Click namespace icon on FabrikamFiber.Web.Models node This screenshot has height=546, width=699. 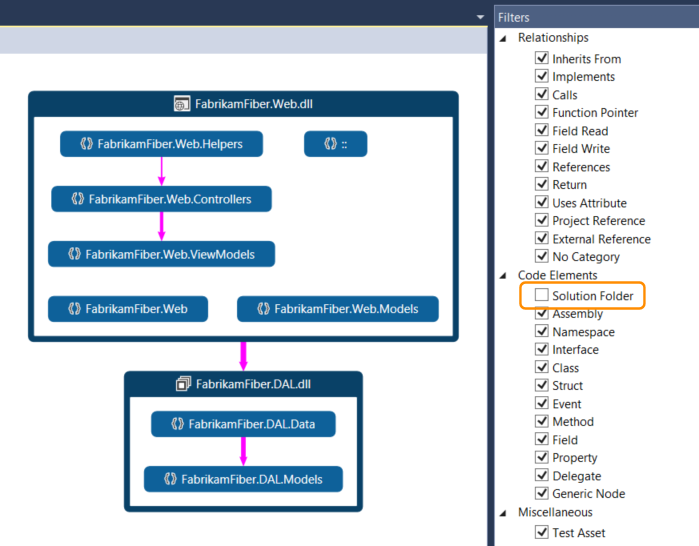pos(262,309)
